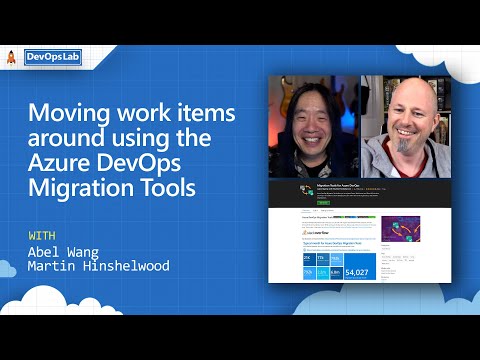Click the title text 'Moving work items'
Viewport: 480px width, 360px height.
pyautogui.click(x=132, y=113)
